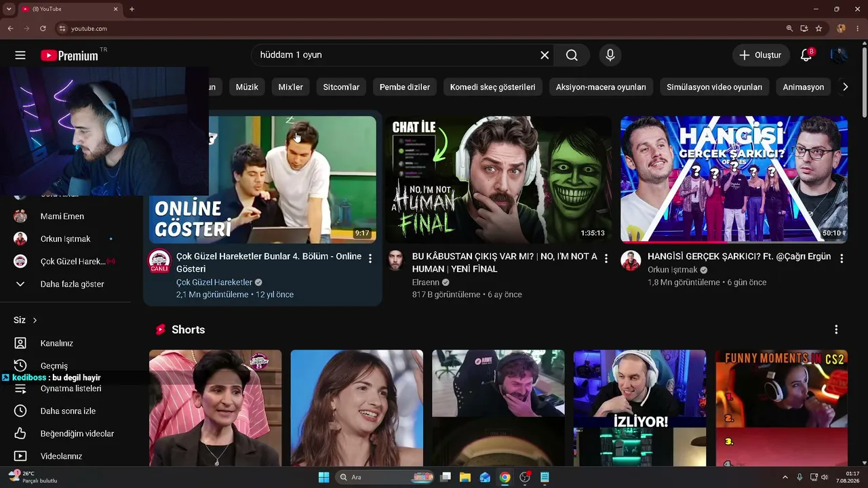Open File Explorer from the taskbar
The width and height of the screenshot is (868, 488).
tap(465, 477)
